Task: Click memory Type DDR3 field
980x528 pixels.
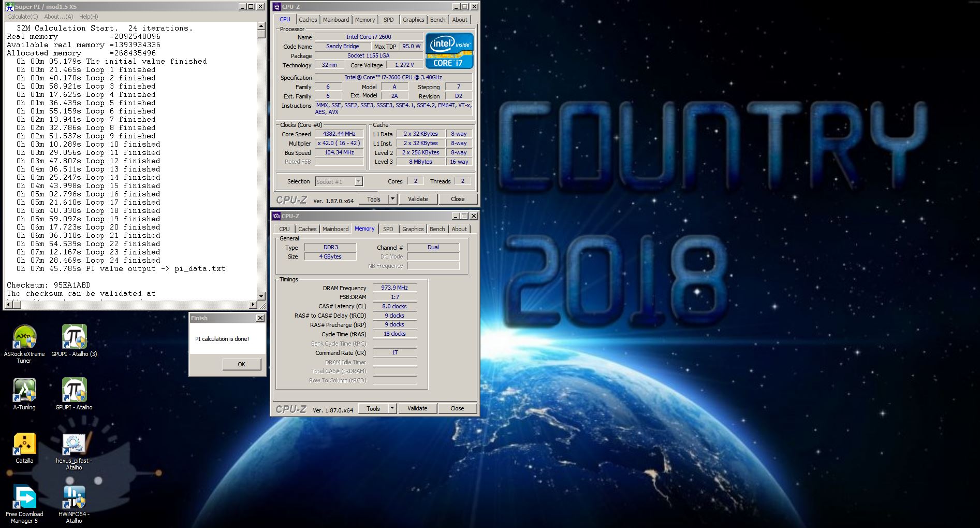Action: tap(330, 247)
